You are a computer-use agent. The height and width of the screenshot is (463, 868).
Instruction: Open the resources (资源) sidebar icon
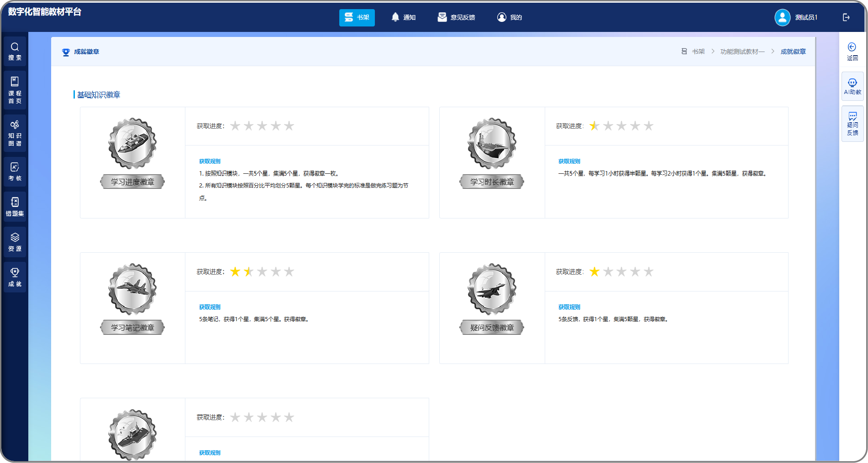15,242
